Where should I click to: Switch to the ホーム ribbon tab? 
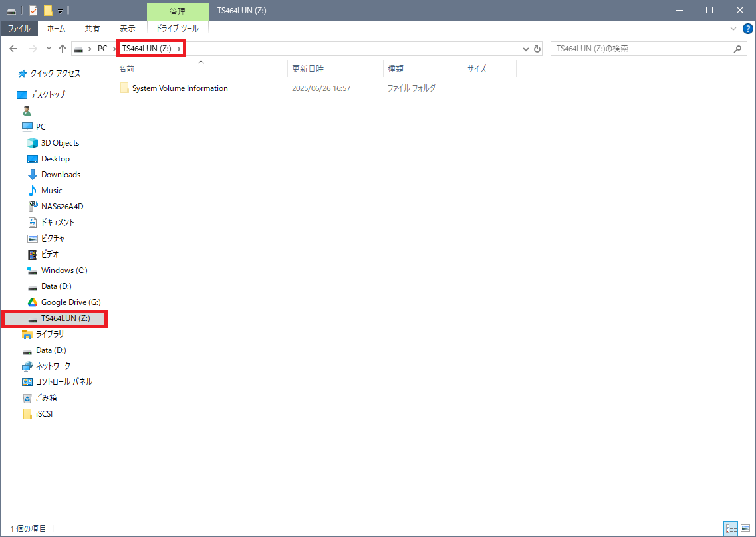[x=56, y=29]
